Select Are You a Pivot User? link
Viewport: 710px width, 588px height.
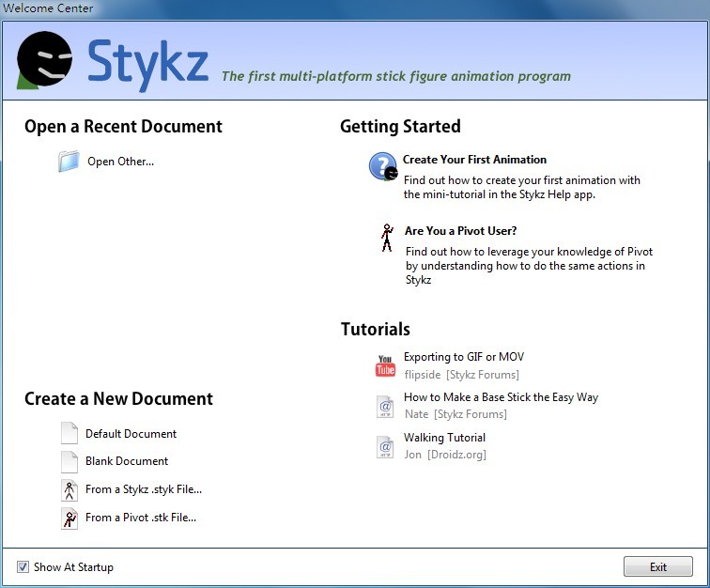pos(460,231)
